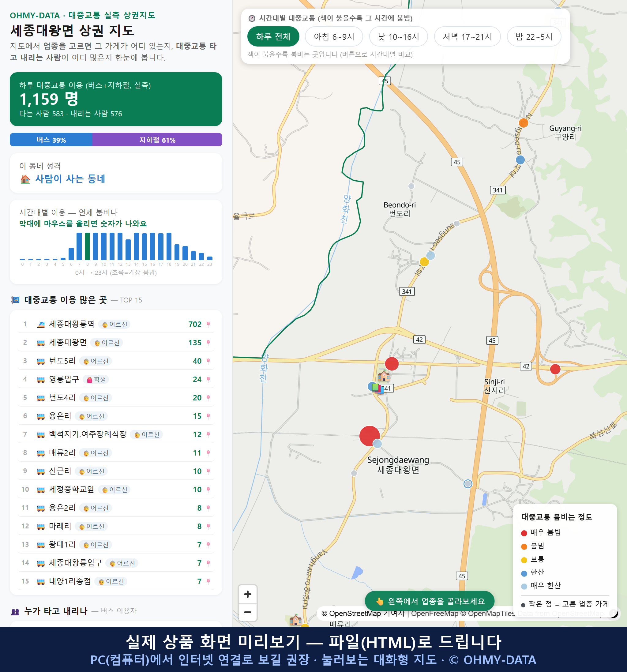This screenshot has height=672, width=627.
Task: Locate 마래리 stop via pin icon
Action: (x=208, y=526)
